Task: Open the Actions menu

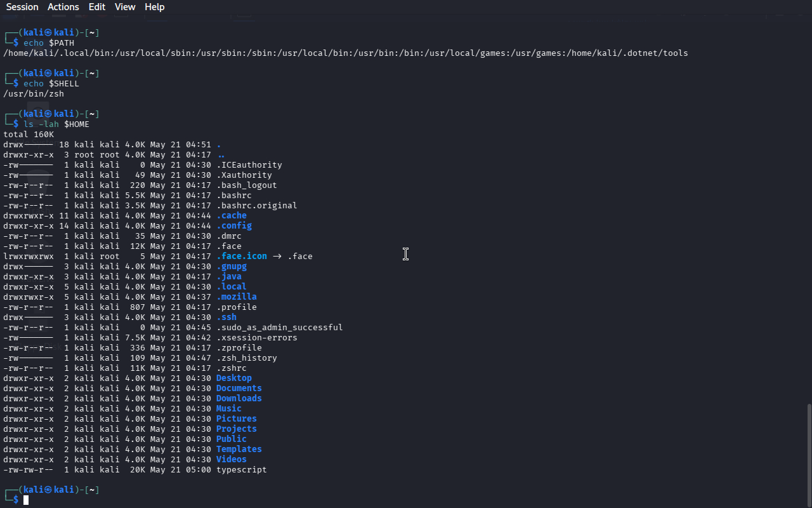Action: tap(63, 7)
